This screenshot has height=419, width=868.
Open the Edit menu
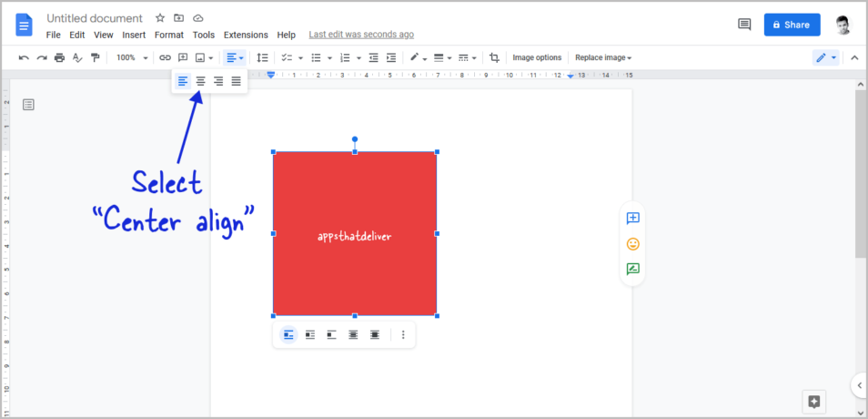(77, 35)
